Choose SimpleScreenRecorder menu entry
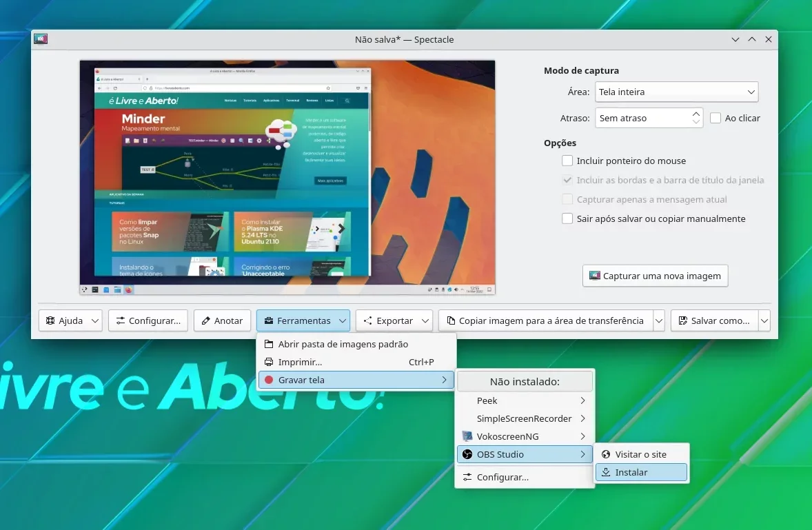This screenshot has height=530, width=812. tap(525, 418)
